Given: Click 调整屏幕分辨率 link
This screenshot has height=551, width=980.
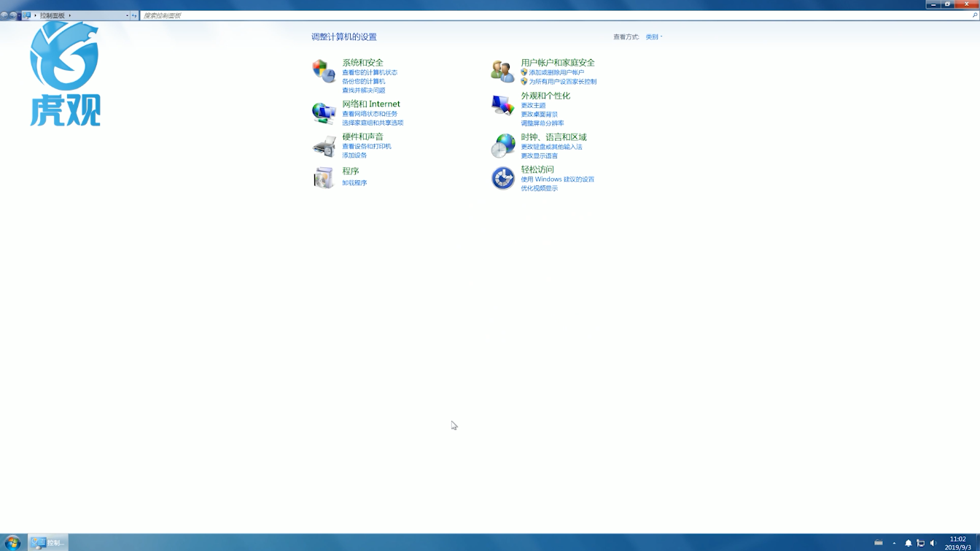Looking at the screenshot, I should pos(542,123).
